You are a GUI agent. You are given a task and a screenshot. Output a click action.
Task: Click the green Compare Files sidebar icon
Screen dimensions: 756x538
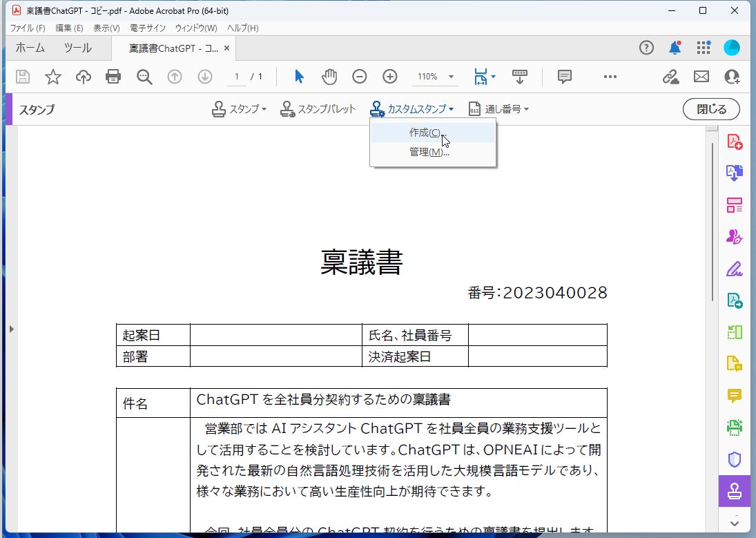[x=735, y=332]
